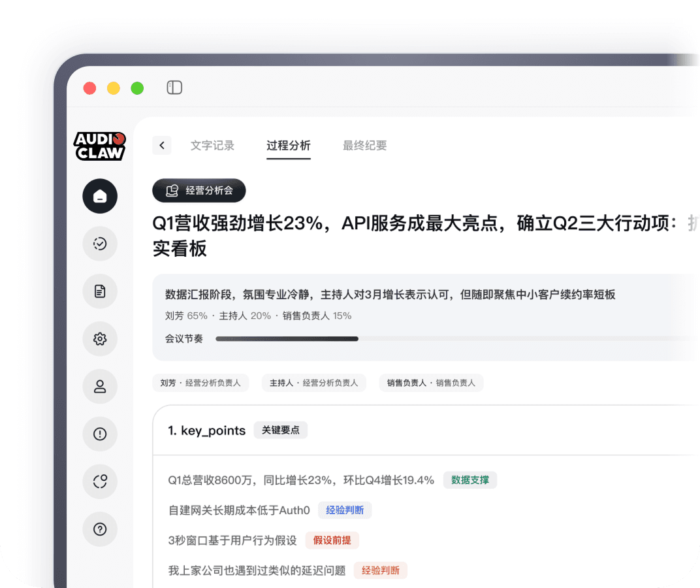Select the 刘芳·经营分析负责人 speaker chip
This screenshot has width=700, height=588.
(200, 383)
